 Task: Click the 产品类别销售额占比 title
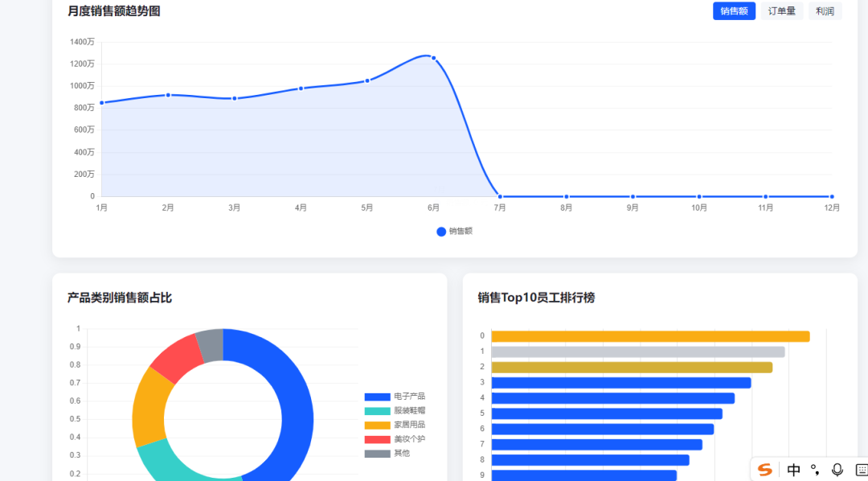click(120, 298)
